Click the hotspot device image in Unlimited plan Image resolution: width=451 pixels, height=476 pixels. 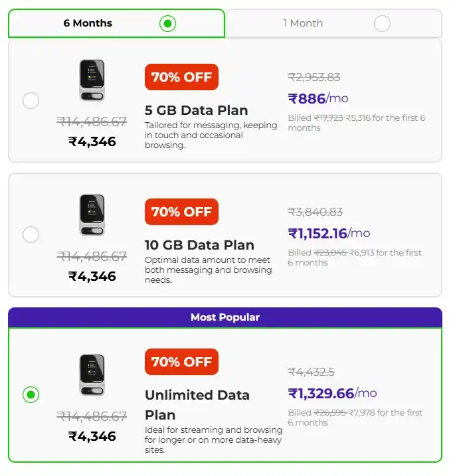[92, 376]
